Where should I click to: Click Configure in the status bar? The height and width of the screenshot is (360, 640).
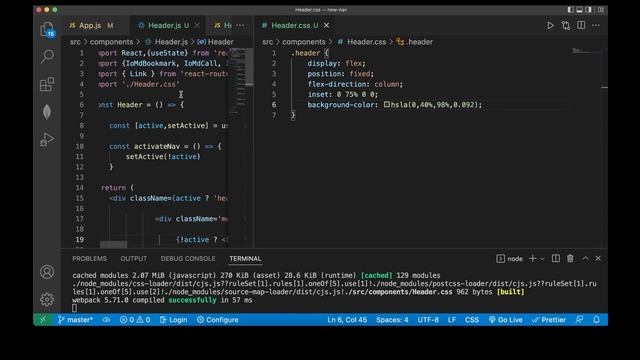point(218,320)
